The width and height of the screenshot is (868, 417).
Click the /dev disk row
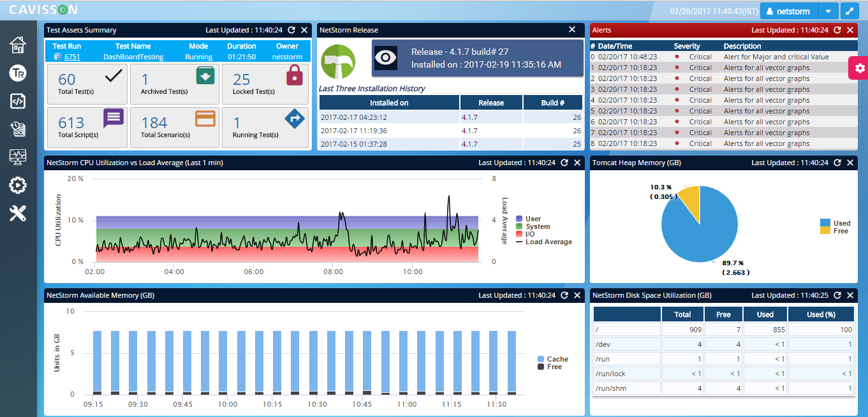click(x=724, y=344)
